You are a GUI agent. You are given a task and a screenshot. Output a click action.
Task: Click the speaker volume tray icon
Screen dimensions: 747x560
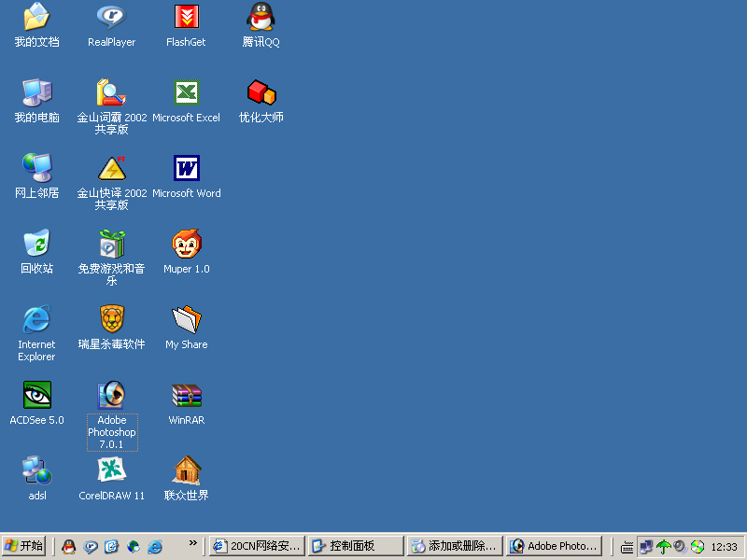click(x=680, y=547)
